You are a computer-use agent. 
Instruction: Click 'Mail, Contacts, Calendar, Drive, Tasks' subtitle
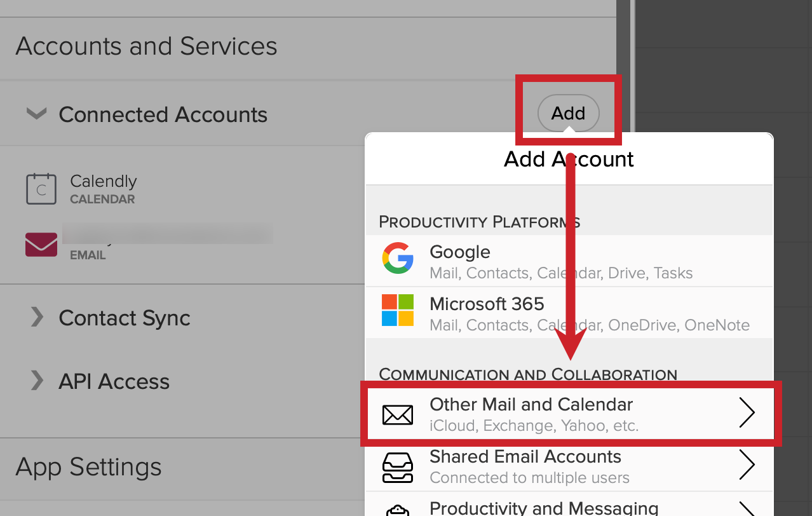(x=561, y=273)
